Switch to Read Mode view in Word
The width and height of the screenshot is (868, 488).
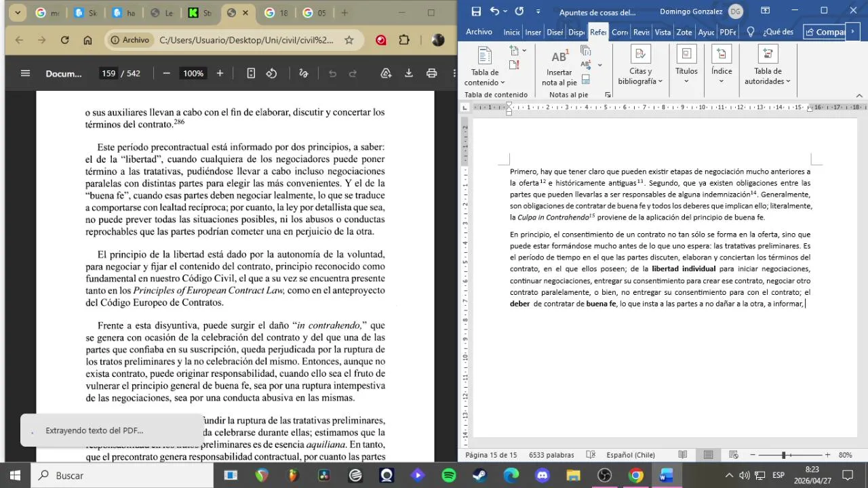683,455
